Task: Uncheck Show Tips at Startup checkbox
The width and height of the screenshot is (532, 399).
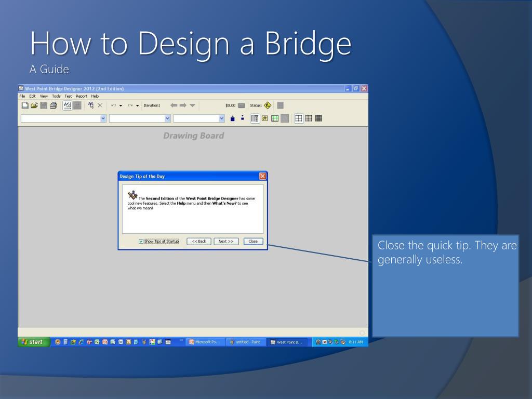Action: point(141,241)
